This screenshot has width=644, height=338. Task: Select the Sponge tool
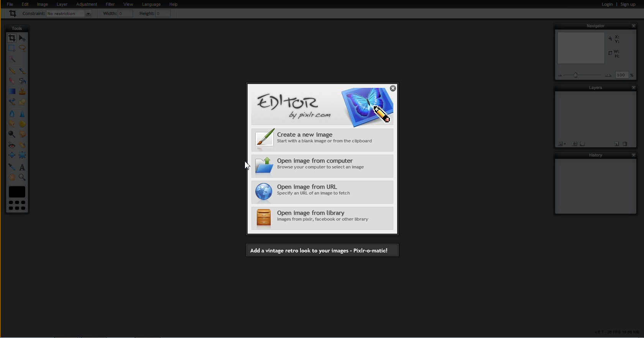pyautogui.click(x=22, y=124)
